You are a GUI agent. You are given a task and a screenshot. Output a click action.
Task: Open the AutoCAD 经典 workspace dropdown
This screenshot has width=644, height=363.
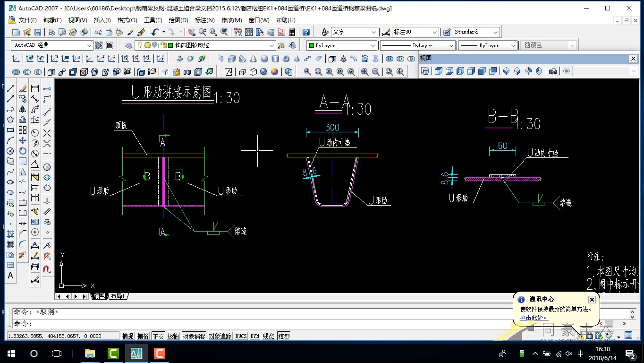pyautogui.click(x=89, y=45)
